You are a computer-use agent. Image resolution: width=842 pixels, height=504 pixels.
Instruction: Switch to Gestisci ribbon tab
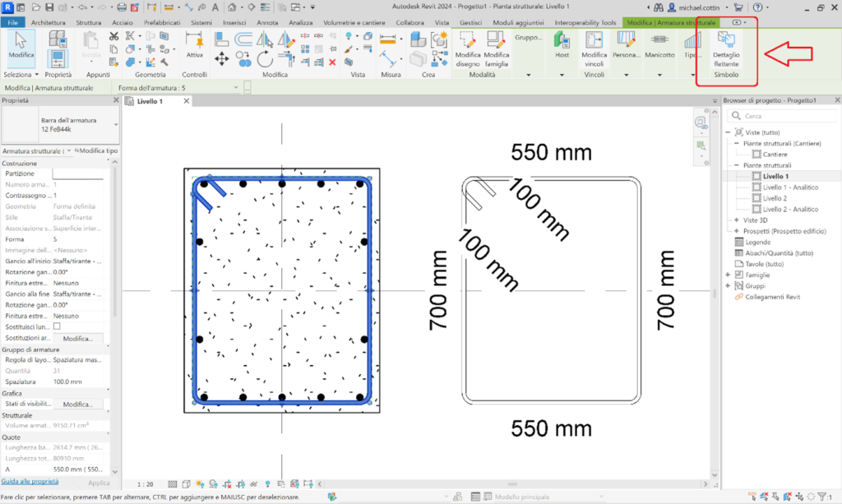[471, 22]
